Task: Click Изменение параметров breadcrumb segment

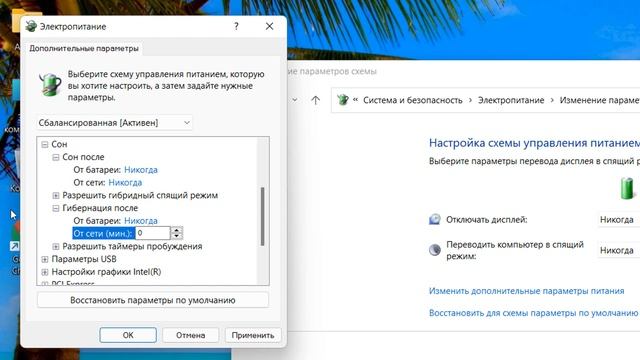Action: [x=599, y=100]
